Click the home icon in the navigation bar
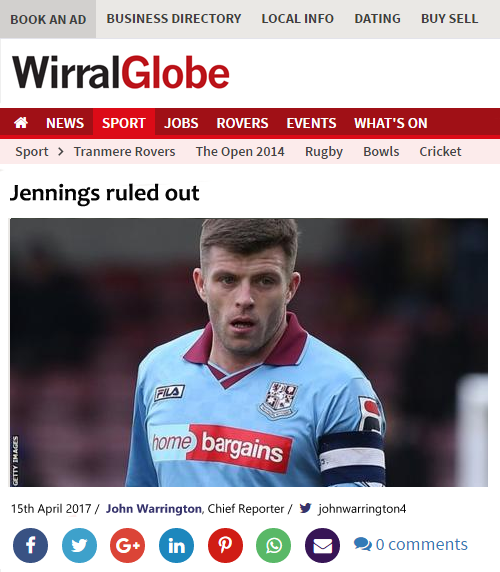Viewport: 500px width, 572px height. (x=21, y=123)
